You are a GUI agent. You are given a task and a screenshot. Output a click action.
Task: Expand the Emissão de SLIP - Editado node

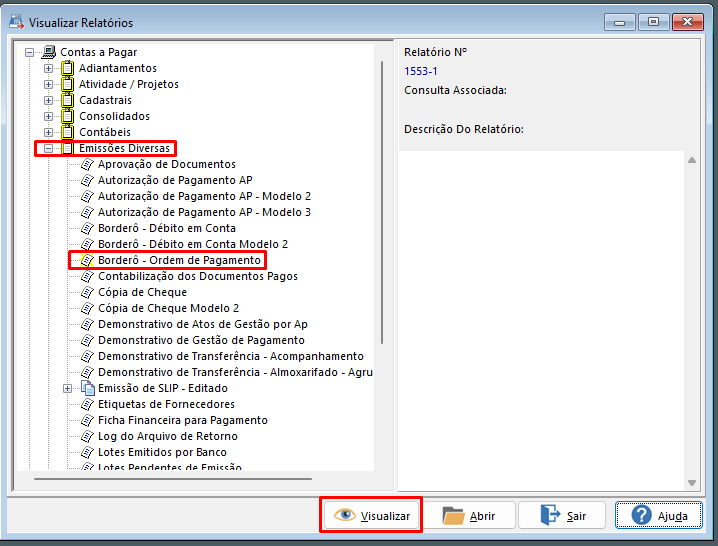pos(67,388)
